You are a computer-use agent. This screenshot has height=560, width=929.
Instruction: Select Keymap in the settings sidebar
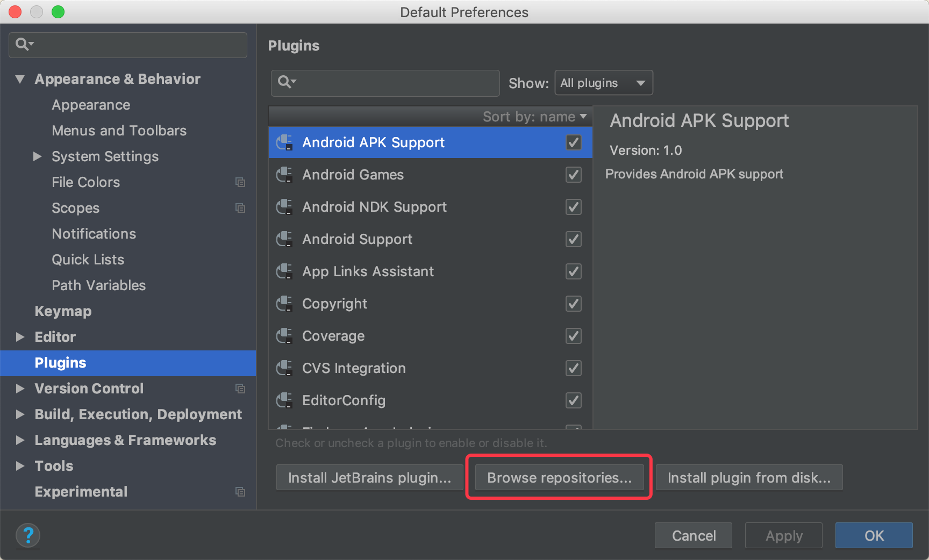pos(63,311)
